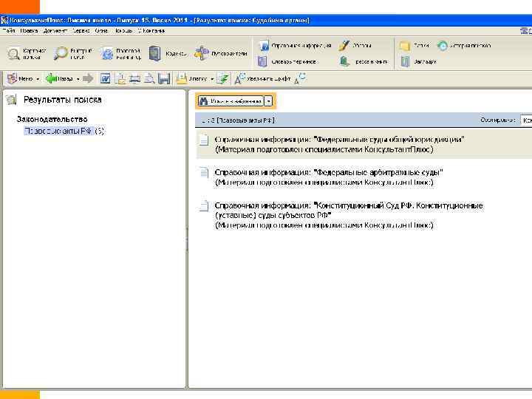Click document icon beside Федеральные суды общей юрисдикции

pyautogui.click(x=204, y=140)
